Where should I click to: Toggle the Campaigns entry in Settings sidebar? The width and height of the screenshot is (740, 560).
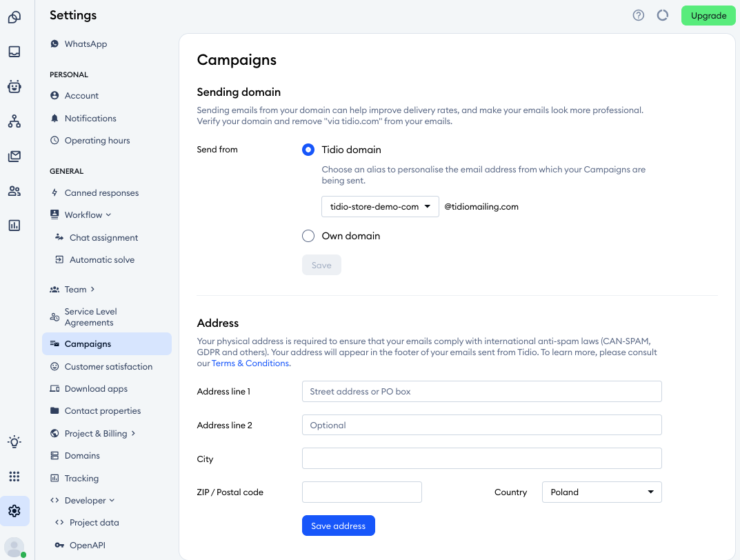[x=88, y=343]
